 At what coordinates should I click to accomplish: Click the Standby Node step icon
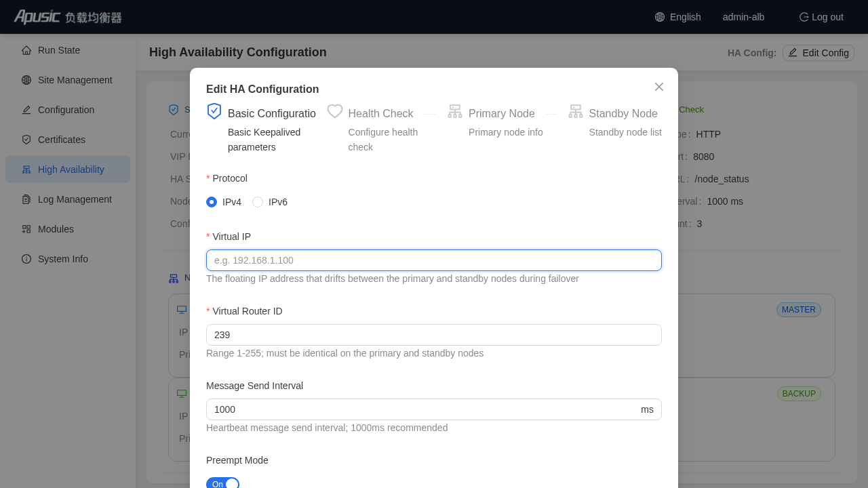[x=576, y=111]
